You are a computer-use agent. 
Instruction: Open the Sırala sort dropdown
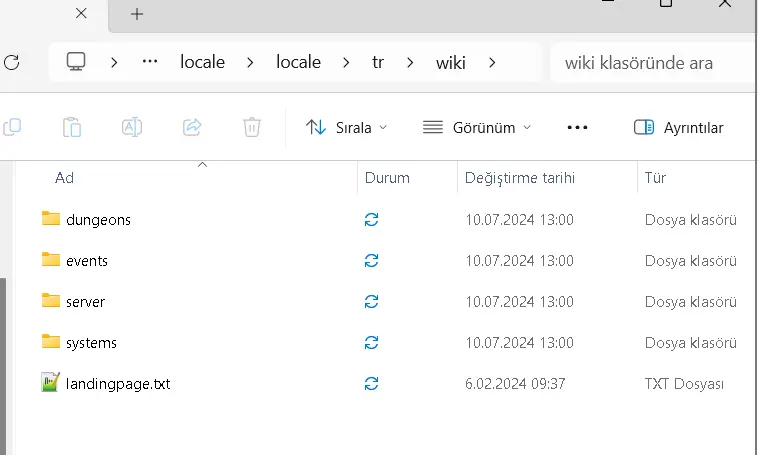pyautogui.click(x=346, y=127)
